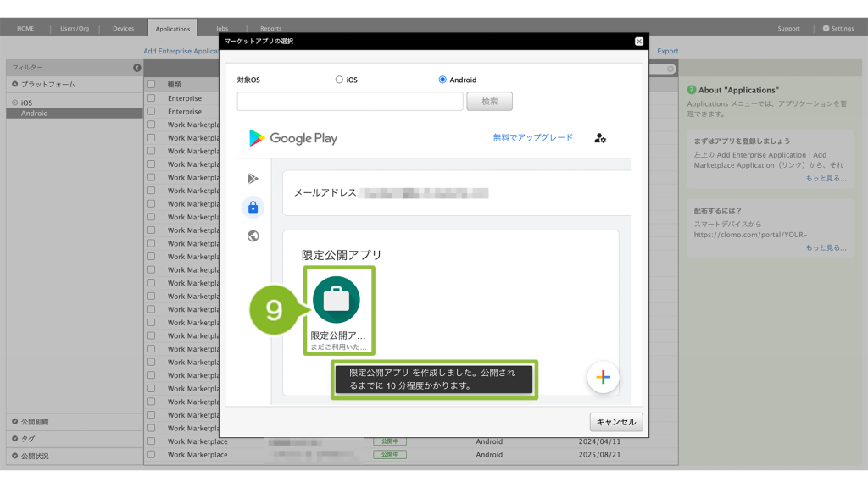This screenshot has height=488, width=868.
Task: Click the account settings icon near upgrade link
Action: point(600,138)
